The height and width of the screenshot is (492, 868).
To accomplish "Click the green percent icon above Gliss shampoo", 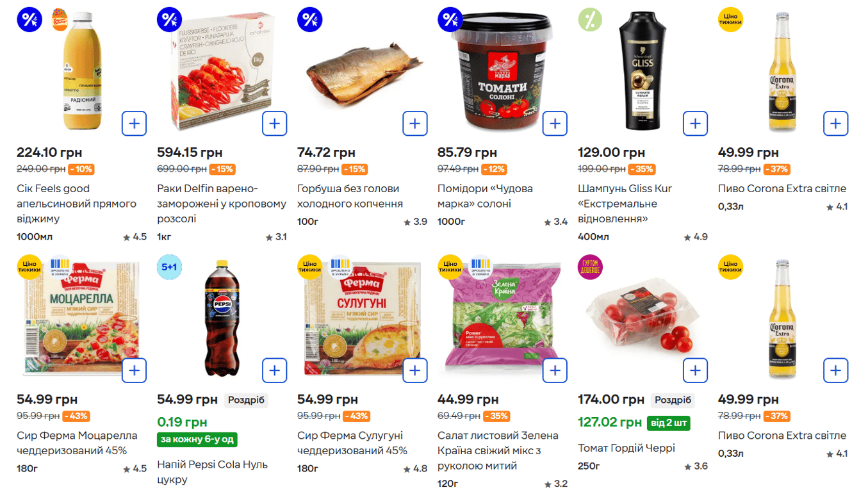I will pos(589,19).
